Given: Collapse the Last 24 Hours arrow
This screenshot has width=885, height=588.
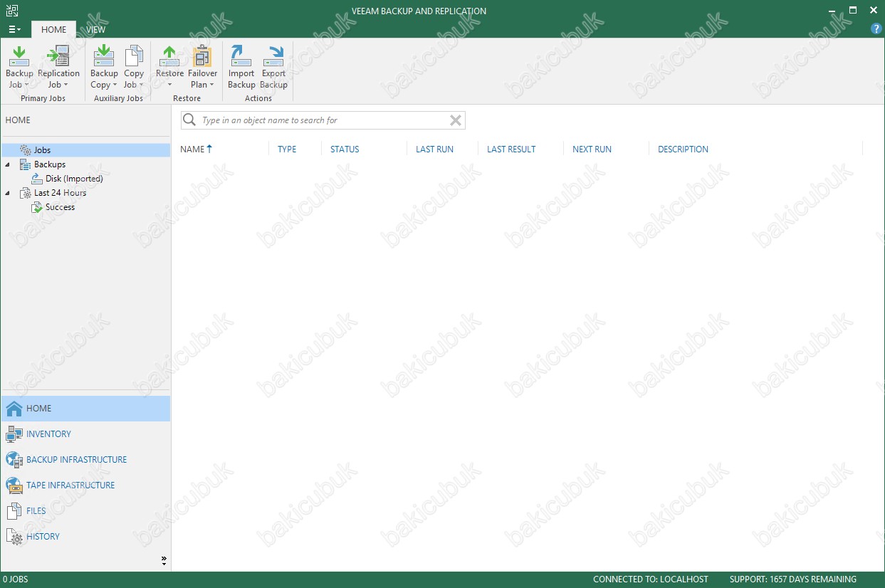Looking at the screenshot, I should pyautogui.click(x=8, y=193).
